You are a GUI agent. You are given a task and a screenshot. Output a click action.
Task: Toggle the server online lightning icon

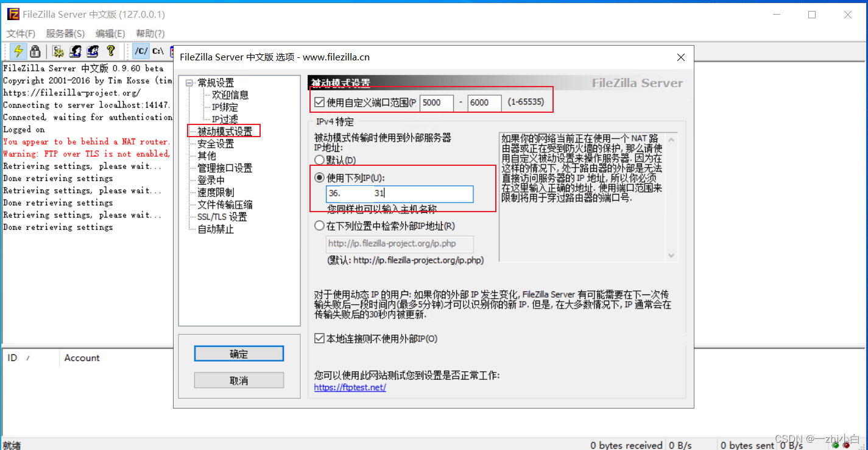coord(18,51)
